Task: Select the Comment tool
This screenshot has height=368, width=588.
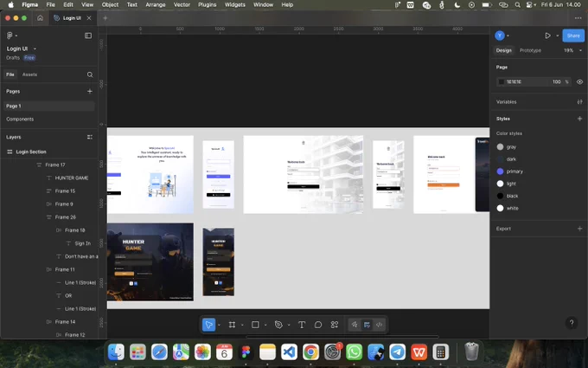Action: pos(318,325)
